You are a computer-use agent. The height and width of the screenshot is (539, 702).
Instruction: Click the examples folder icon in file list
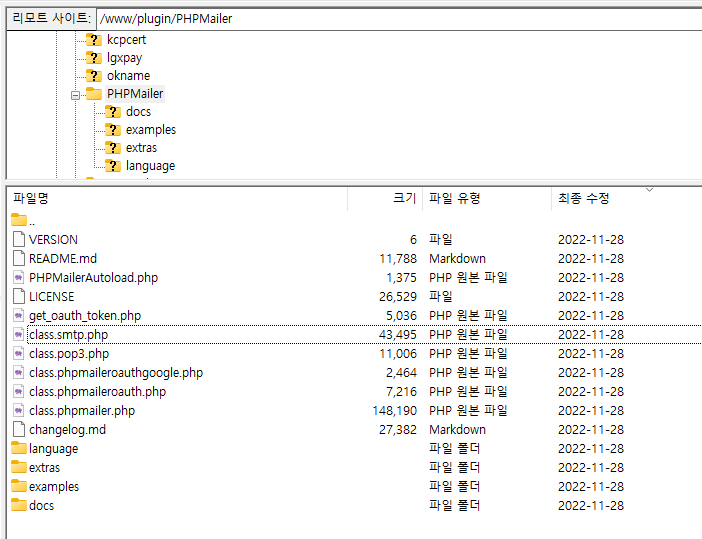tap(19, 486)
